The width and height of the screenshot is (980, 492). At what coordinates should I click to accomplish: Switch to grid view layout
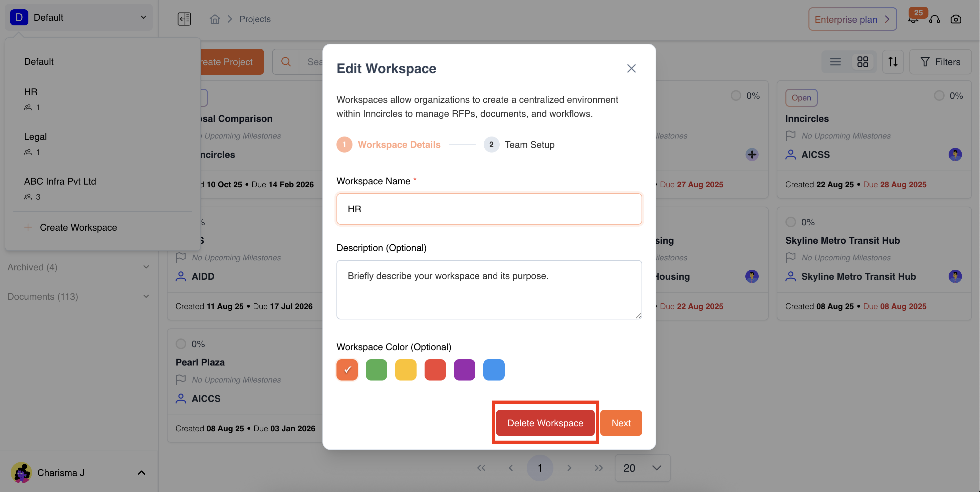[x=863, y=62]
